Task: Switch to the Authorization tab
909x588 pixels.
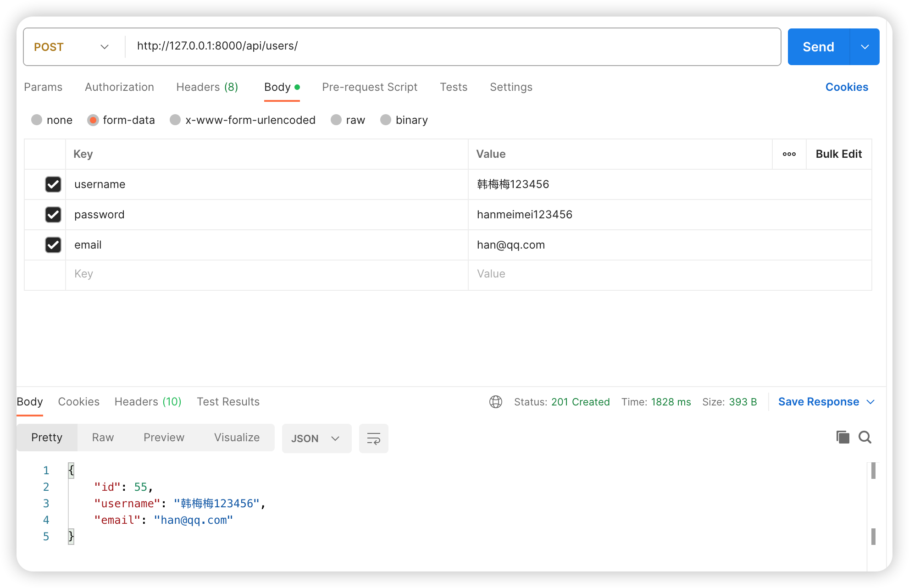Action: tap(119, 87)
